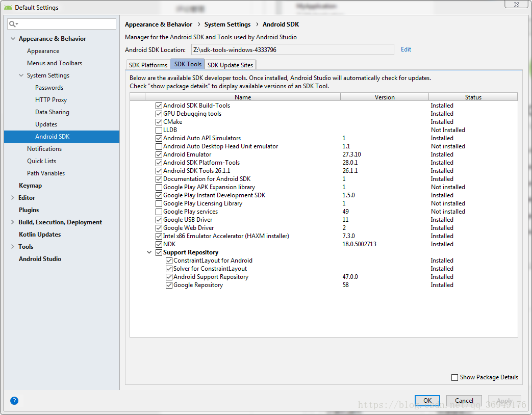Switch to SDK Platforms tab
Screen dimensions: 532x415
[148, 65]
